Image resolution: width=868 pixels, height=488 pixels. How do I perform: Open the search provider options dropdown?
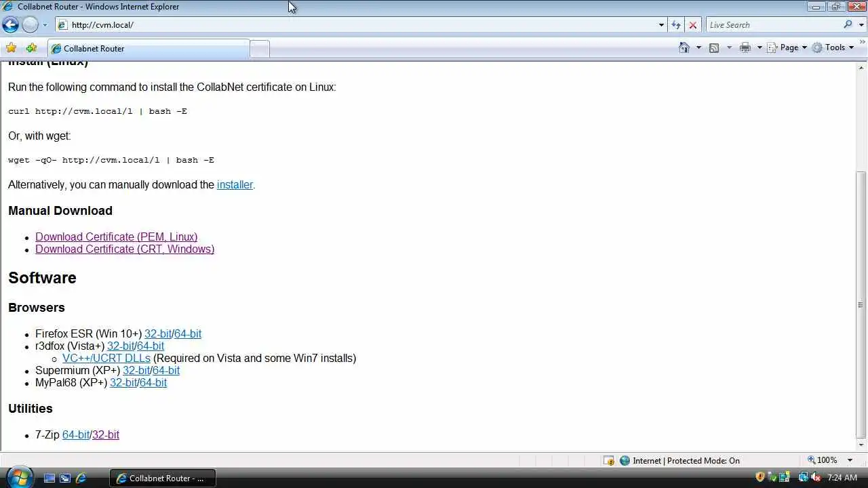pos(860,25)
